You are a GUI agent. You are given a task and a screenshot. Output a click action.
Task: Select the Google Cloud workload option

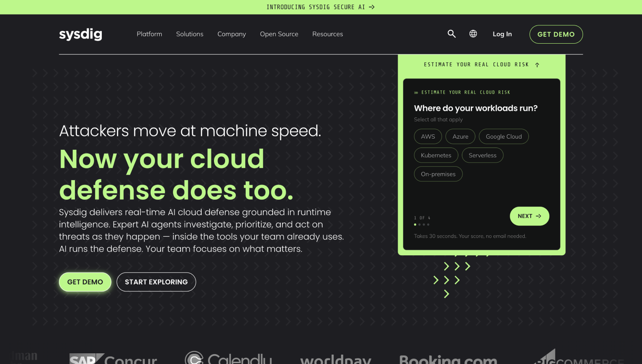504,136
